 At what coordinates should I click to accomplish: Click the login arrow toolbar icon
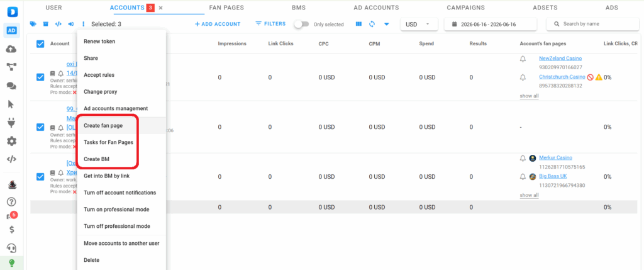(70, 24)
